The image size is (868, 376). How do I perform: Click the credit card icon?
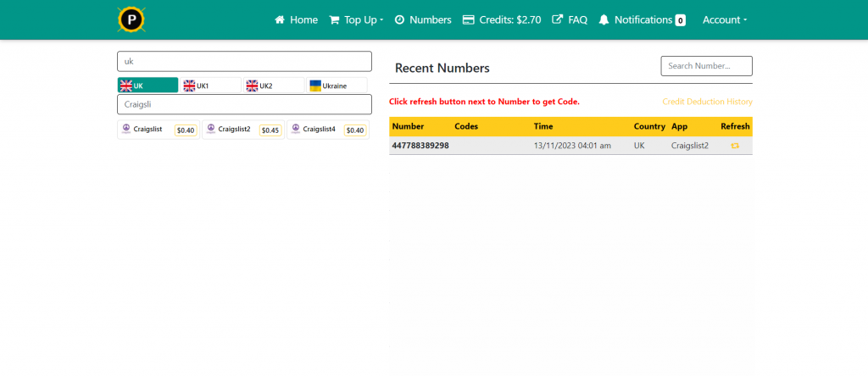click(468, 20)
